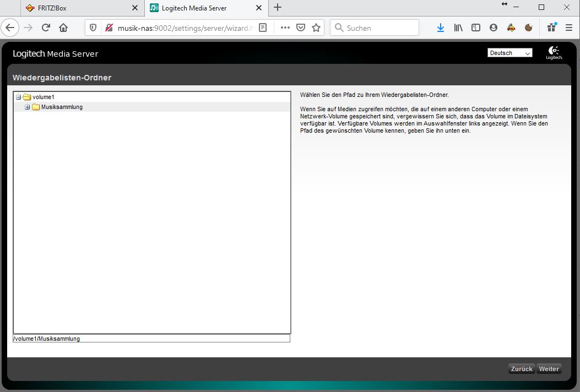Click the Weiter button
This screenshot has width=580, height=392.
[x=549, y=369]
